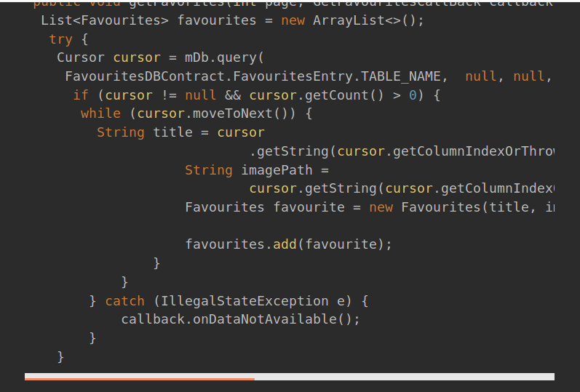Click 'title' in the String title declaration

click(172, 132)
